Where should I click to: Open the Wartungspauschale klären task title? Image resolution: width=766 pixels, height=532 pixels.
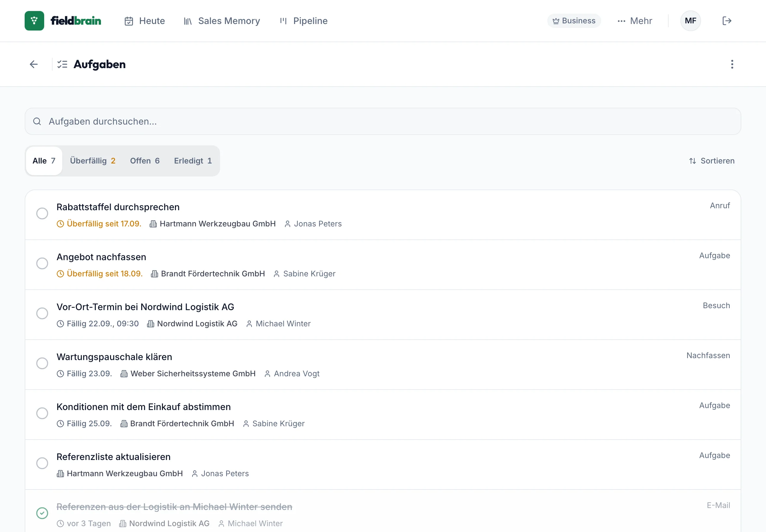[114, 357]
